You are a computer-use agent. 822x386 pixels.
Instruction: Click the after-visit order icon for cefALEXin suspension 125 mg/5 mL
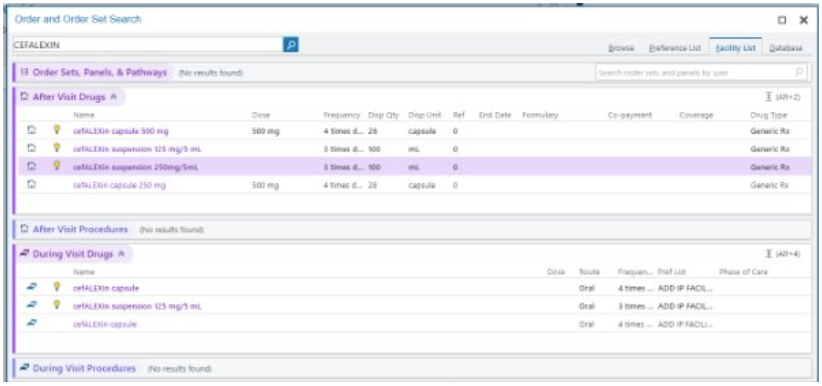point(31,148)
